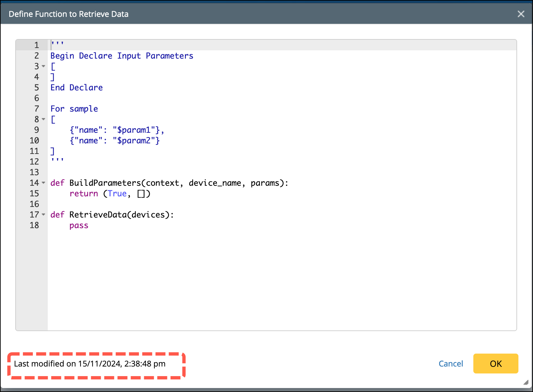The height and width of the screenshot is (392, 533).
Task: Fold the BuildParameters function at line 14
Action: 43,183
